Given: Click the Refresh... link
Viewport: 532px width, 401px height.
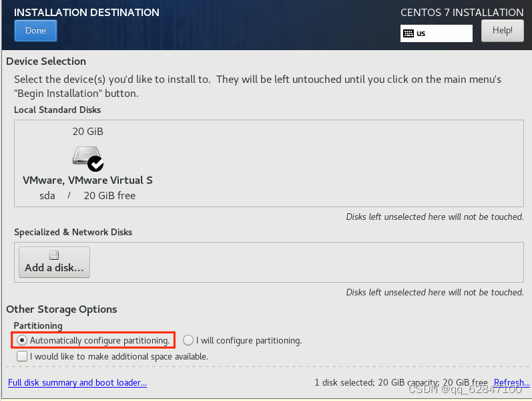Looking at the screenshot, I should click(x=511, y=383).
